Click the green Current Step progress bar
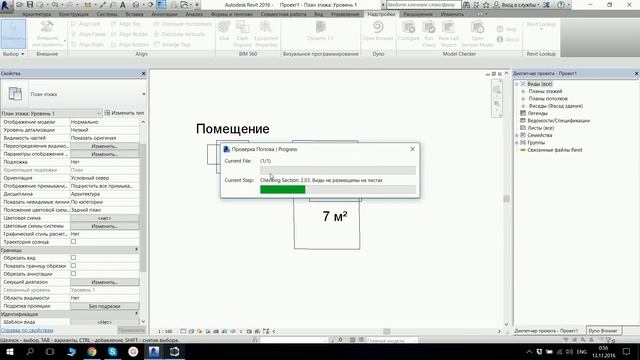 pyautogui.click(x=338, y=189)
